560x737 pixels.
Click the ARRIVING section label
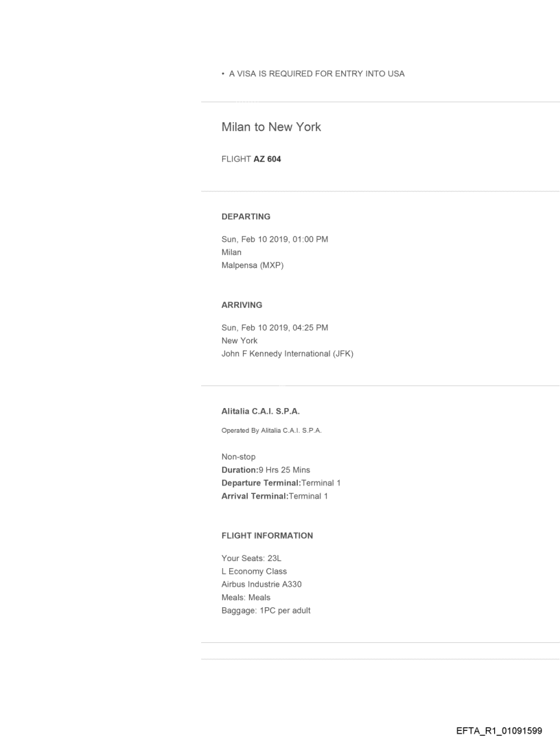point(242,304)
